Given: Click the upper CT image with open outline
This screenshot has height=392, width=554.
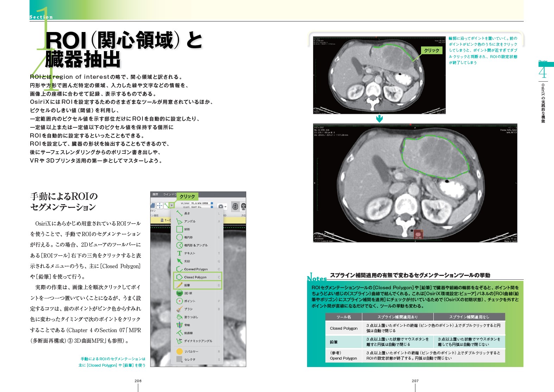Looking at the screenshot, I should coord(380,75).
